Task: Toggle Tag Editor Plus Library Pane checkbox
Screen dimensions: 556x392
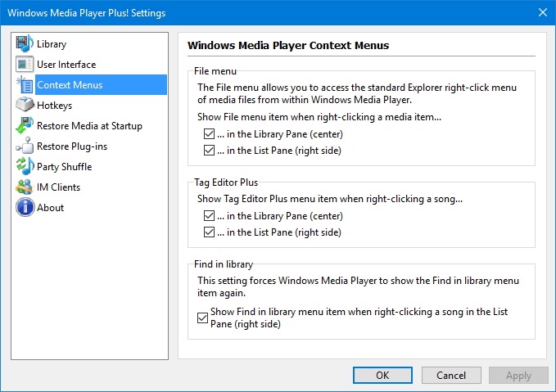Action: click(209, 216)
